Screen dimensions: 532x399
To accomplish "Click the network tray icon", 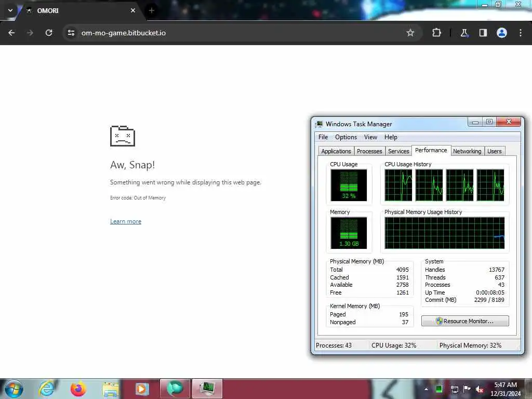I will tap(454, 389).
